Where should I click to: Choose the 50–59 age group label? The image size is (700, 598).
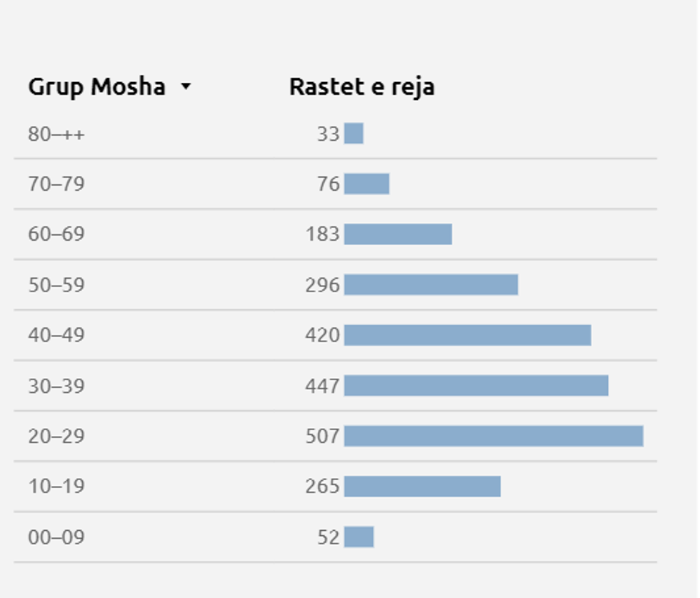(x=56, y=284)
